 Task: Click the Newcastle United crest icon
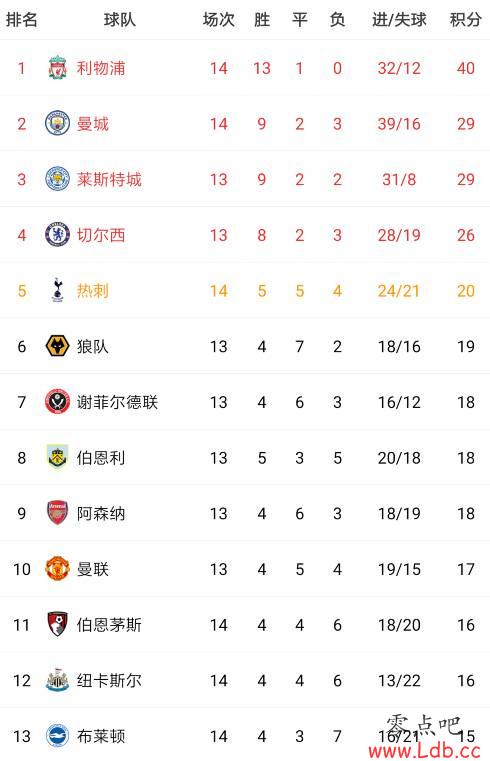point(57,680)
